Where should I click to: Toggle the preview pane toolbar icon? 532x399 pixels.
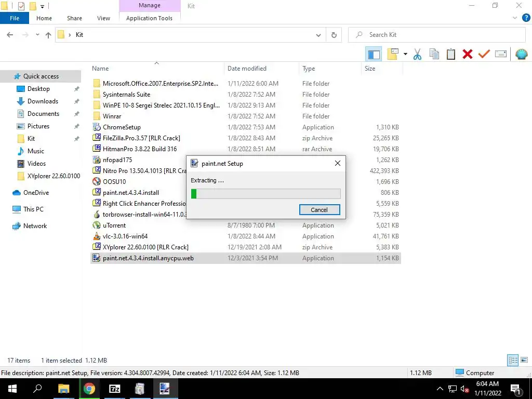click(x=374, y=54)
